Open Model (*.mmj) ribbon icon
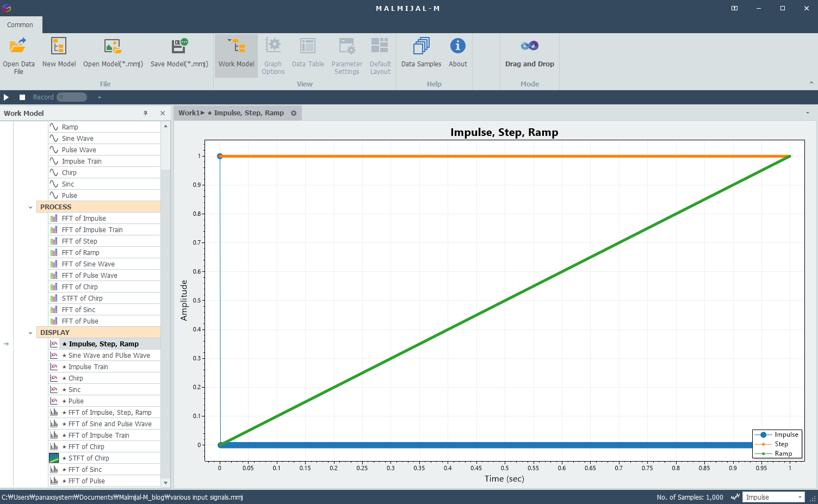This screenshot has width=818, height=504. pos(113,46)
